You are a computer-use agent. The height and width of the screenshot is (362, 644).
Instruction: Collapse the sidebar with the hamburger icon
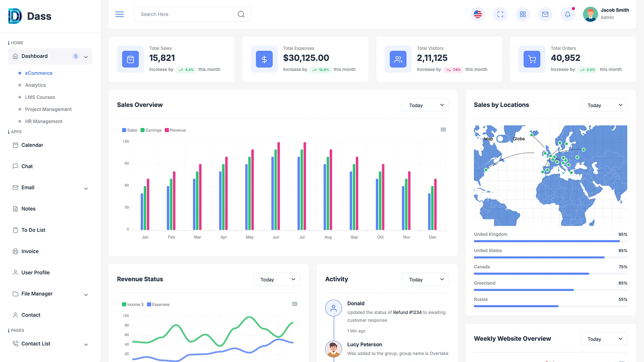pyautogui.click(x=119, y=14)
